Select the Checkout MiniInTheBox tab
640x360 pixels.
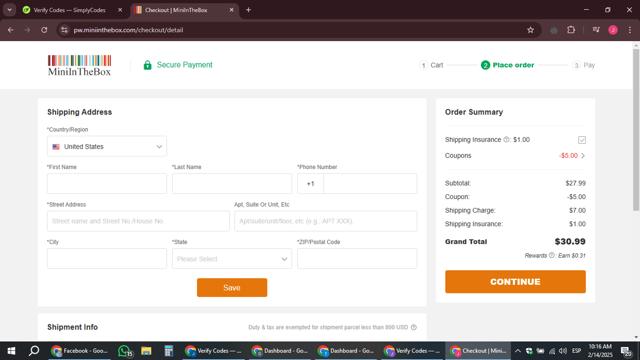184,10
